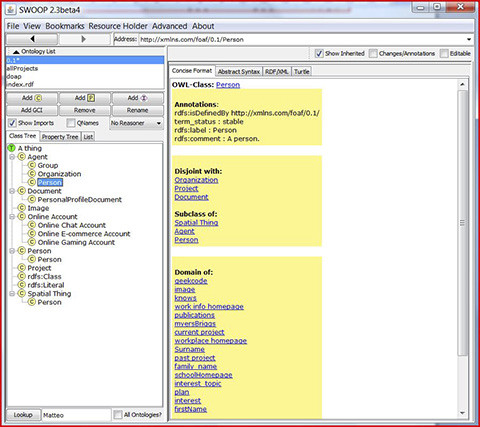Switch to the Abstract Syntax tab
Screen dimensions: 480x427
239,72
